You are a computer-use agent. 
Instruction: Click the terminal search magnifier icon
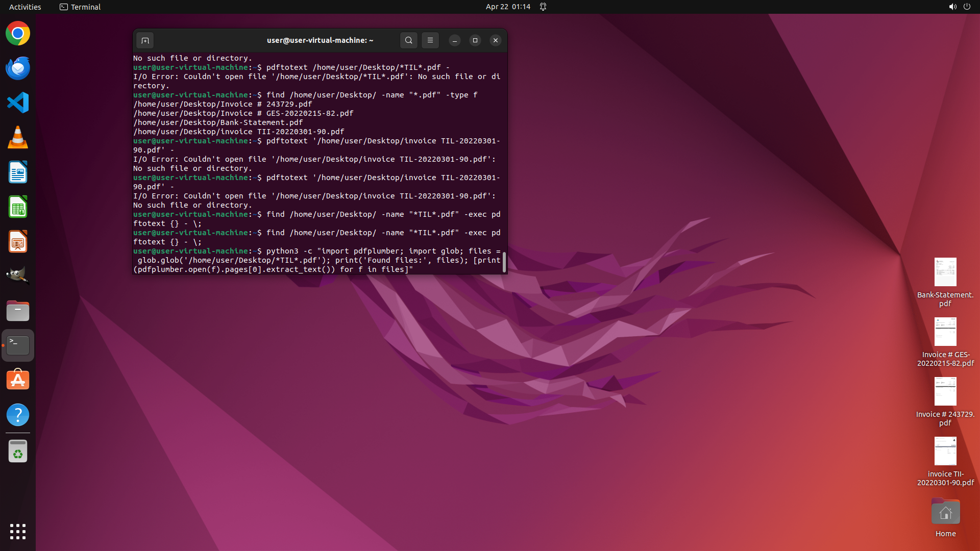click(x=408, y=40)
